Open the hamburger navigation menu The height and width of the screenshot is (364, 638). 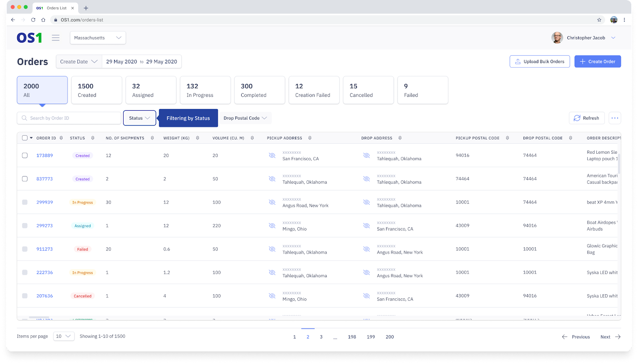click(x=55, y=38)
